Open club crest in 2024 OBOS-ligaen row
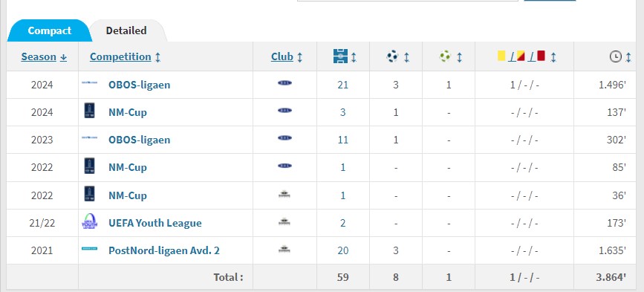This screenshot has height=292, width=644. pos(284,83)
